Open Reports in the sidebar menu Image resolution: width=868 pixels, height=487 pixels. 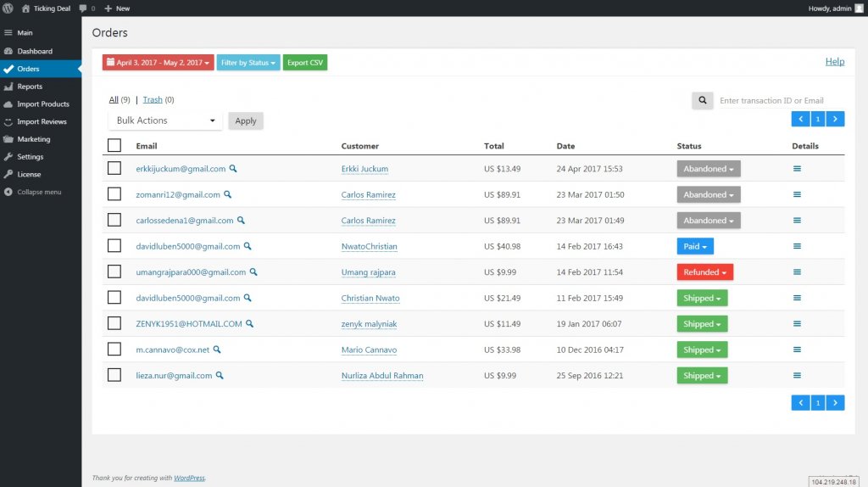coord(30,87)
